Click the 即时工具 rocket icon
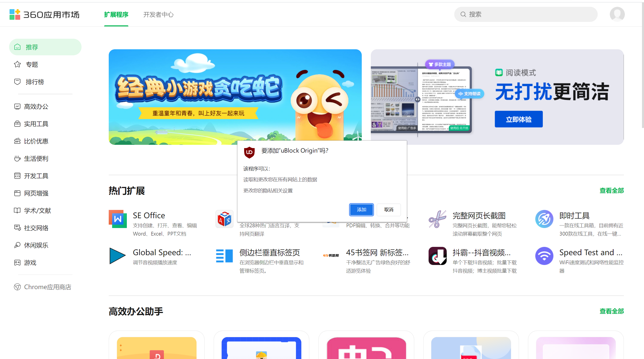 point(544,219)
